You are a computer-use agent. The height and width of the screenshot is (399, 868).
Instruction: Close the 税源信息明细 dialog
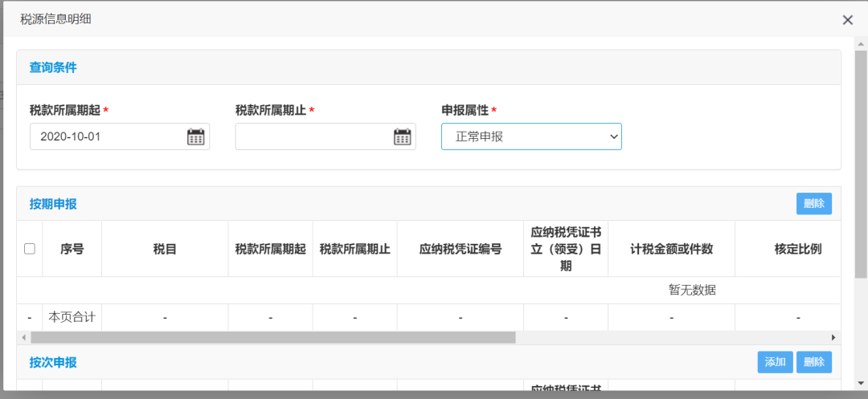point(847,20)
